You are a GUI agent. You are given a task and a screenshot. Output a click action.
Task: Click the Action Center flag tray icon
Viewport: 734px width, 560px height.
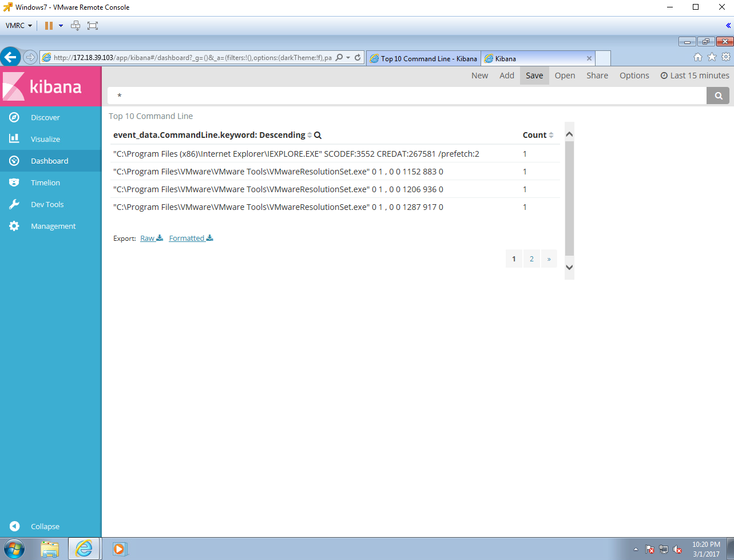[650, 550]
